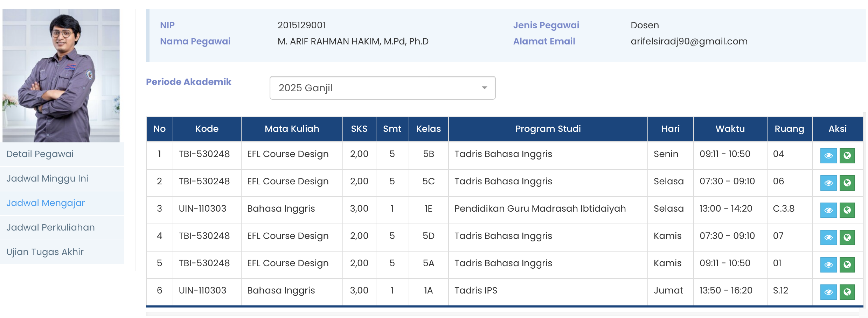The width and height of the screenshot is (868, 318).
Task: Navigate to Ujian Tugas Akhir
Action: click(45, 252)
